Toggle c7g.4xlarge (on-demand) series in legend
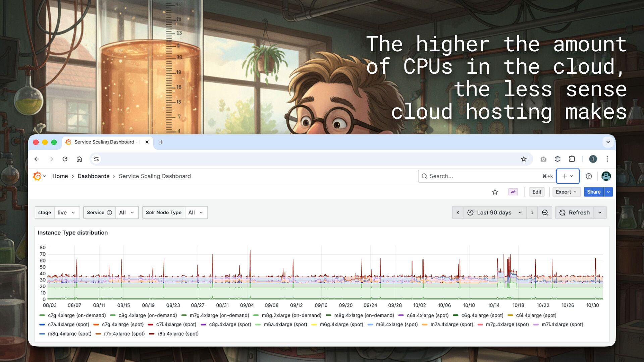 [x=76, y=315]
